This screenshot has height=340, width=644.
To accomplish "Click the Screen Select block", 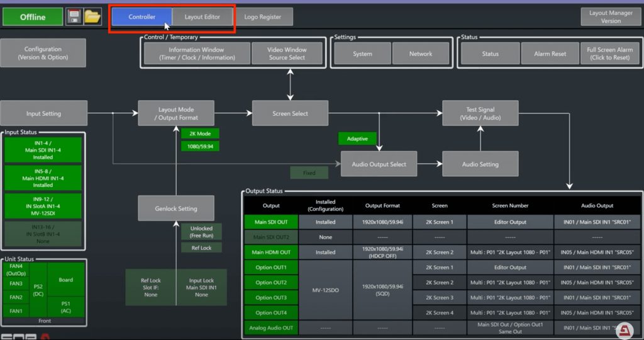I will [x=290, y=113].
